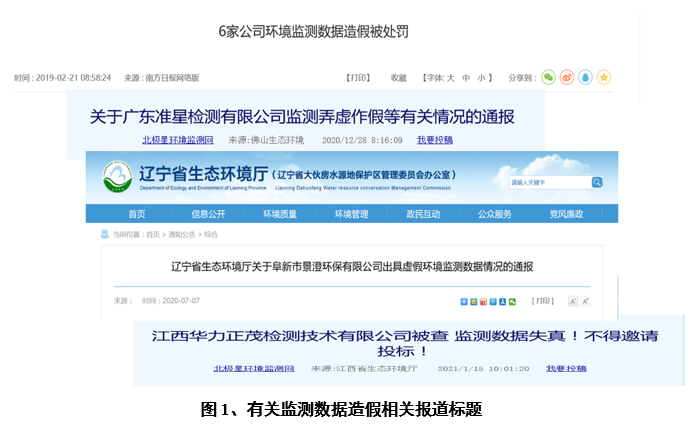Share the article via the green WeChat icon
The image size is (692, 434).
[x=548, y=77]
